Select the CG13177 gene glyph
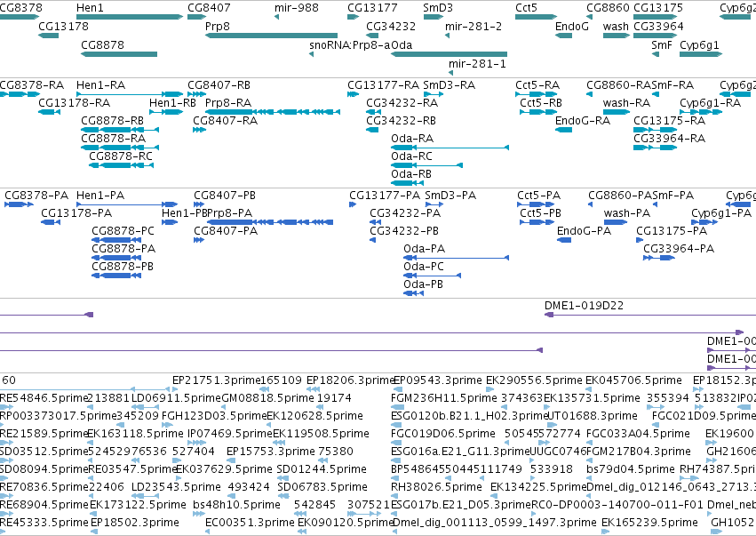This screenshot has width=756, height=536. tap(354, 17)
